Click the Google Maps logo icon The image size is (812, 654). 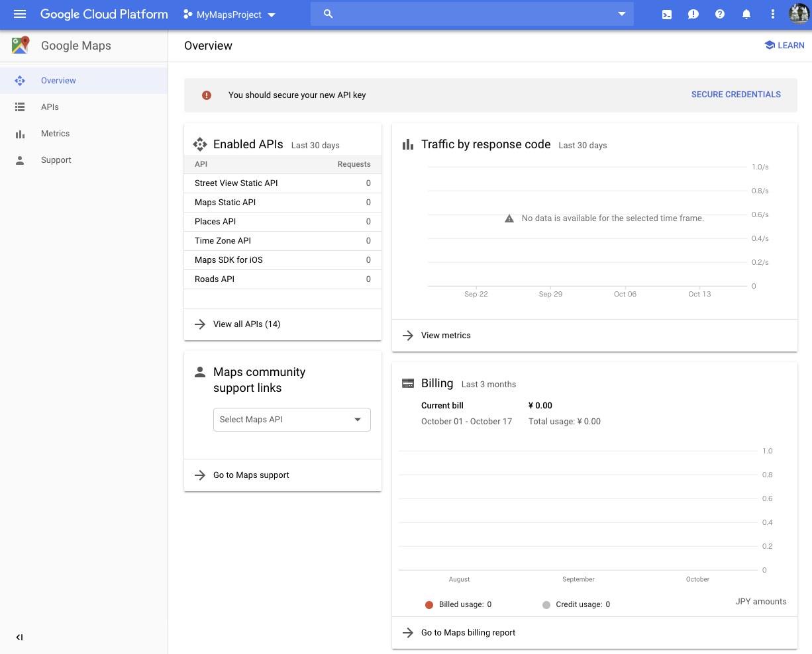coord(21,46)
